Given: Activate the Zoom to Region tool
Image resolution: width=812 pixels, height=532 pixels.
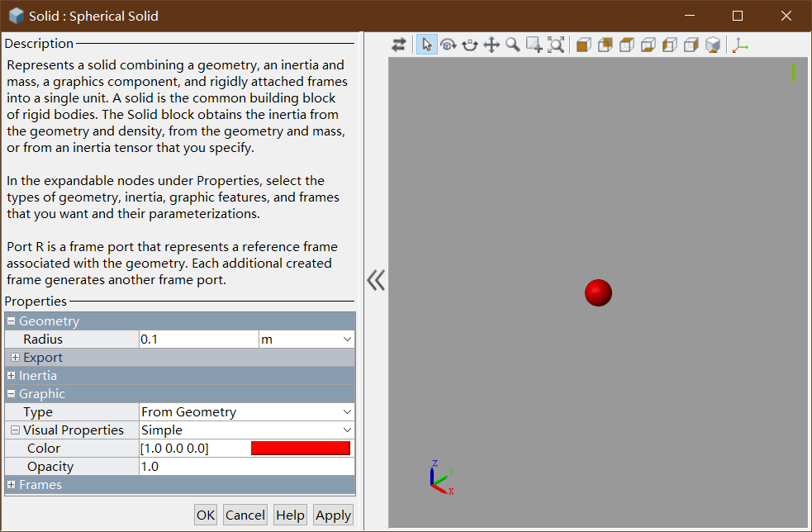Looking at the screenshot, I should click(x=534, y=45).
